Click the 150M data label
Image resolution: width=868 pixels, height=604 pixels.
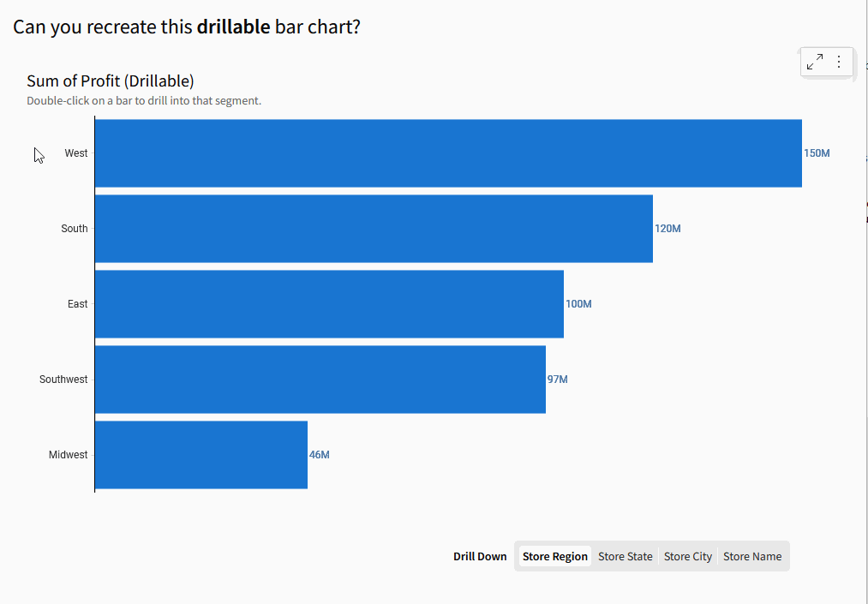tap(817, 153)
